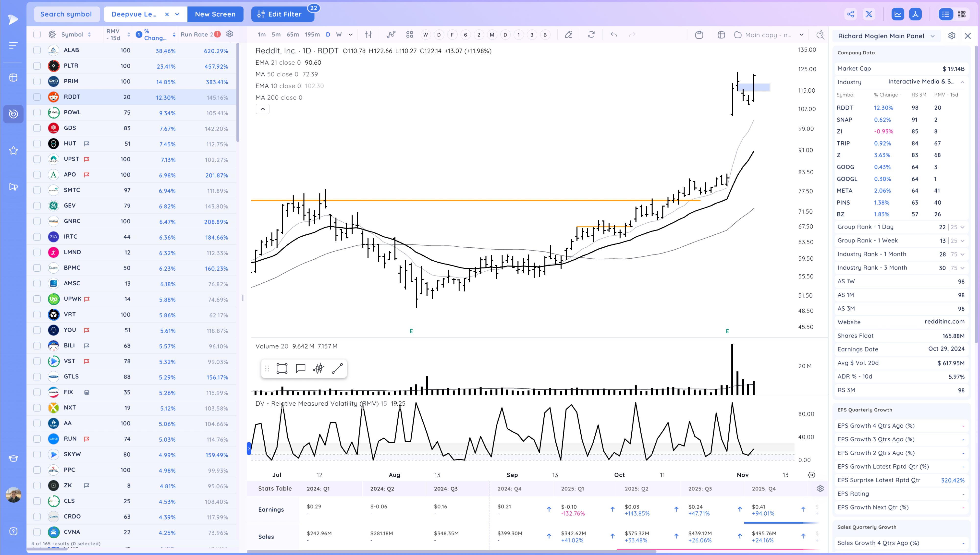
Task: Expand the Group Rank - 1 Day chevron
Action: (x=962, y=227)
